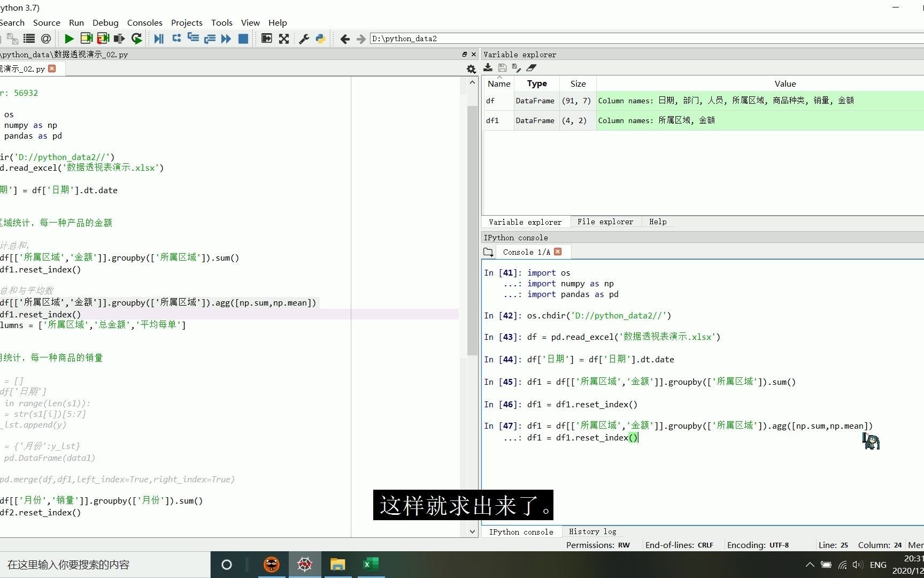
Task: Stop the running console execution
Action: click(243, 39)
